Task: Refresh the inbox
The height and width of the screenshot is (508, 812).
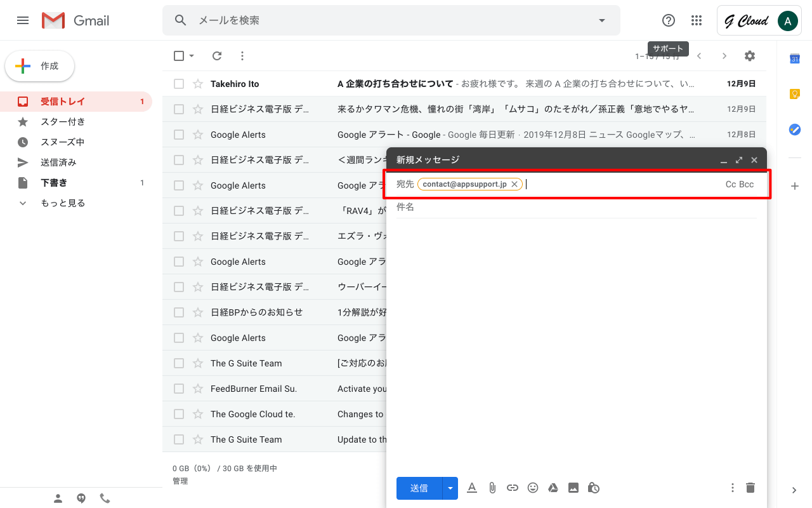Action: 217,56
